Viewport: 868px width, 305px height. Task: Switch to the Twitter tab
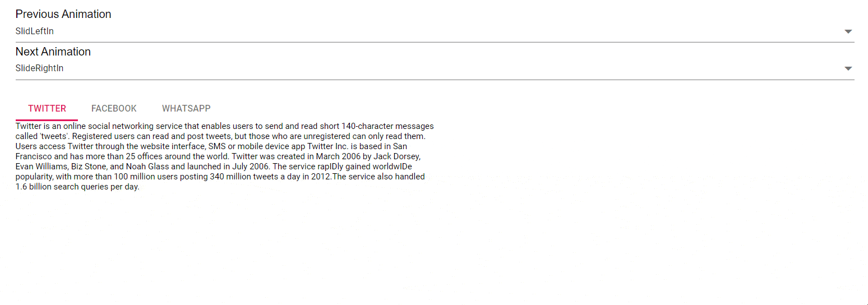tap(47, 108)
